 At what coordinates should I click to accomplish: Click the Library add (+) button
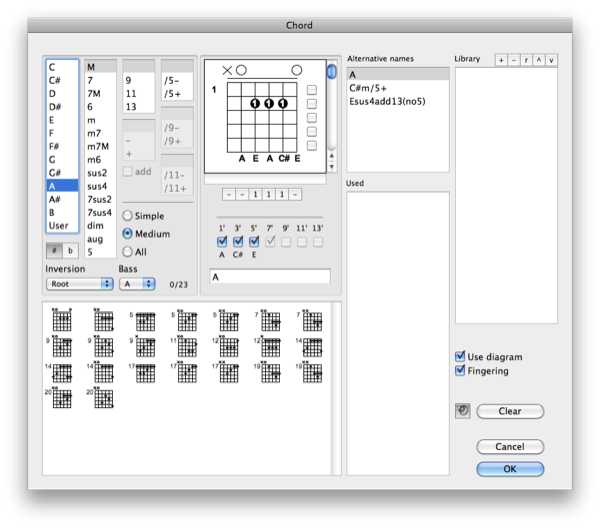[501, 60]
